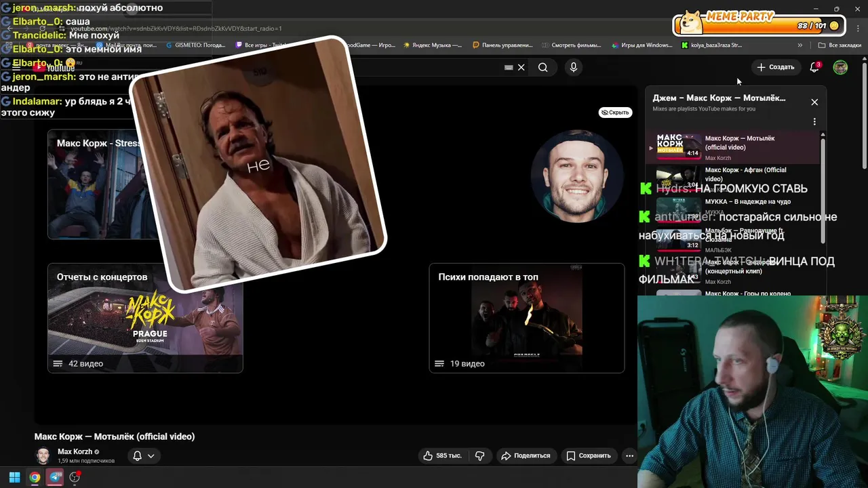868x488 pixels.
Task: Open the Смотреть фильмы bookmark
Action: point(572,45)
